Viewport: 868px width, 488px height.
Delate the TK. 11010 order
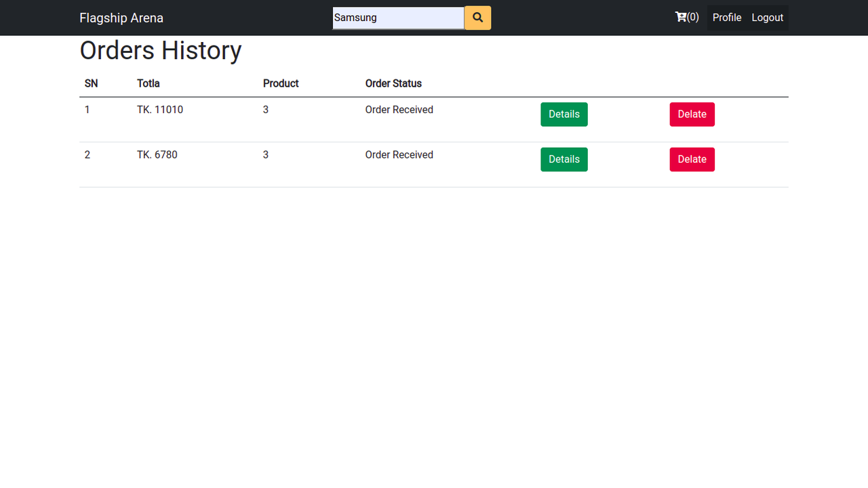tap(692, 115)
